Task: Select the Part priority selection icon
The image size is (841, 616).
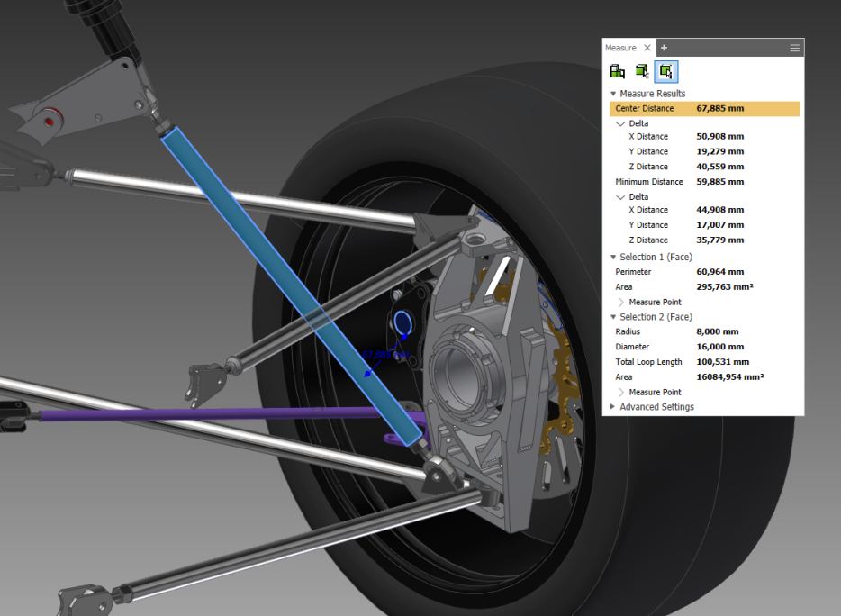Action: [642, 71]
